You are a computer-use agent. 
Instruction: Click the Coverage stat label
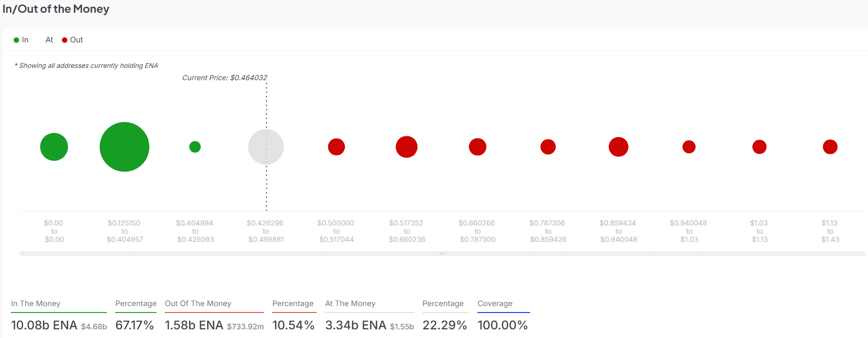495,303
